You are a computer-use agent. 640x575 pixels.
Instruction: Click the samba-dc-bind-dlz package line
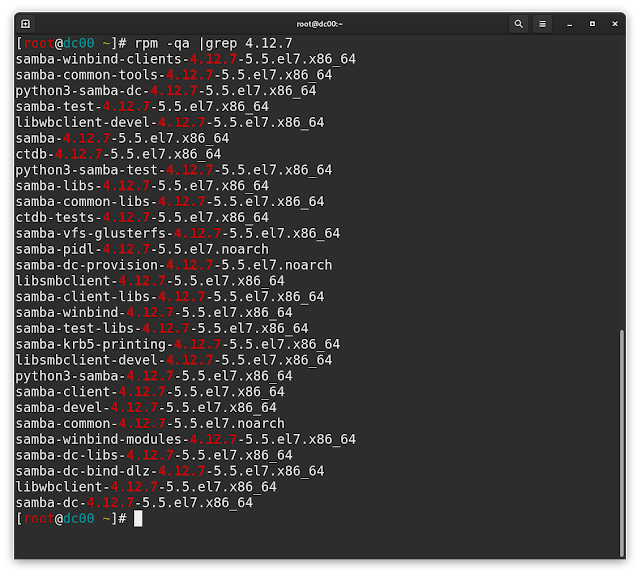click(169, 471)
